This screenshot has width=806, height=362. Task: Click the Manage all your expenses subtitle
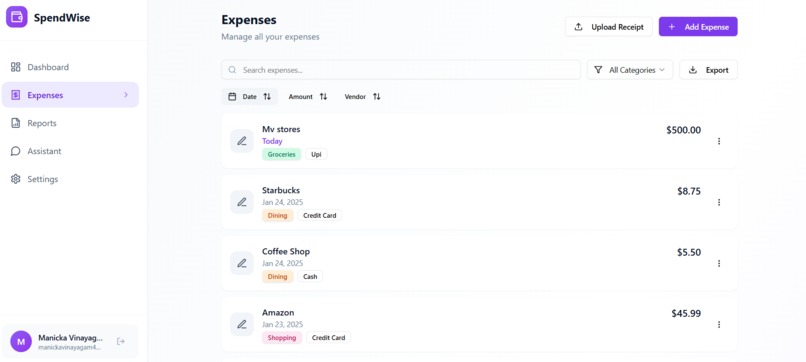pos(270,37)
